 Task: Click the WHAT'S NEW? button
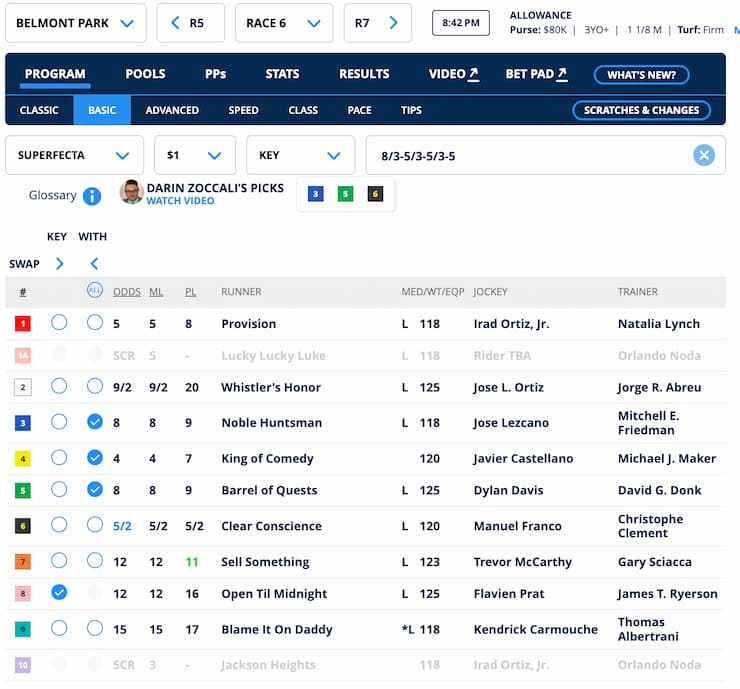(641, 75)
